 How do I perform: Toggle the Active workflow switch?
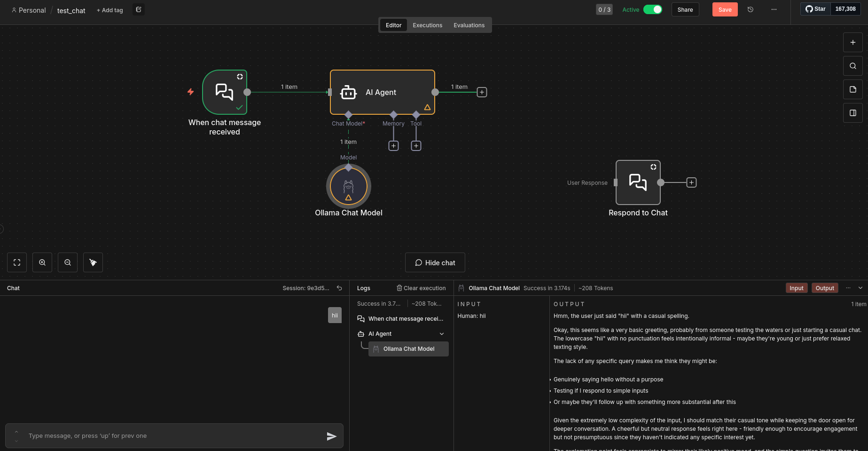652,9
